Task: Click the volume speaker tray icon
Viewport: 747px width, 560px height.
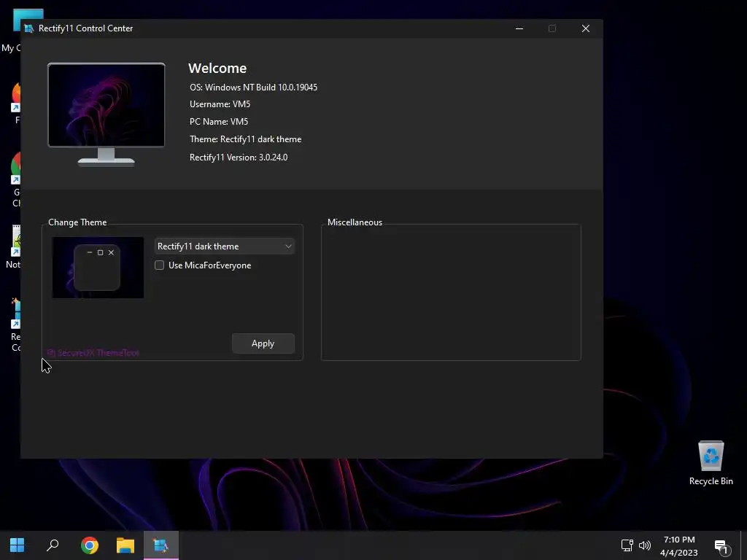Action: [x=645, y=545]
